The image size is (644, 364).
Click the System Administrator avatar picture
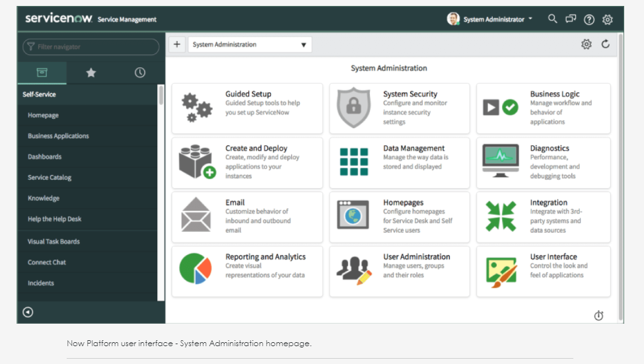coord(453,19)
